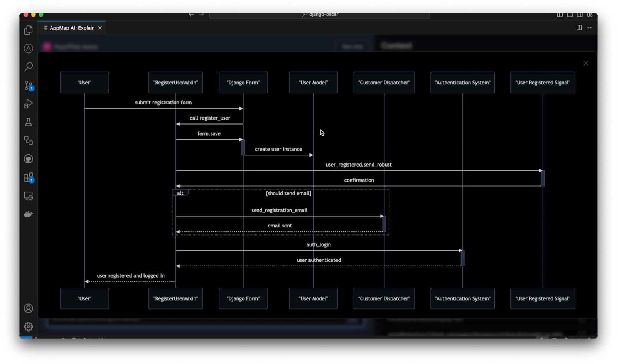Screen dimensions: 617x364
Task: Close the AppMap AI: Explain tab
Action: point(100,28)
